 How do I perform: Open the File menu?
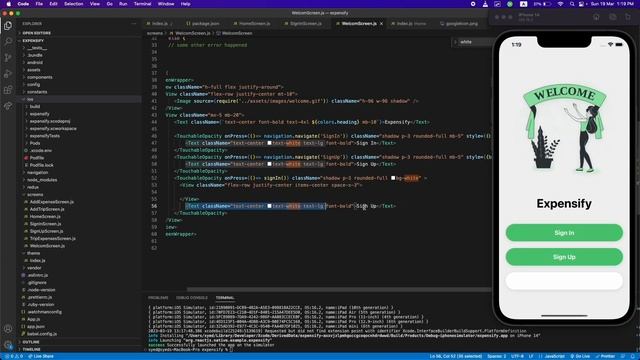pyautogui.click(x=39, y=4)
